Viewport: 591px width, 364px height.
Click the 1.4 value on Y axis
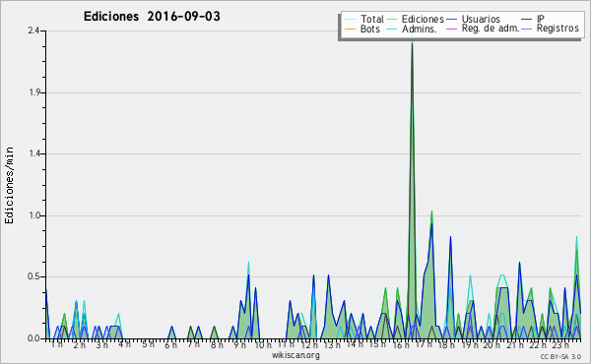point(34,153)
